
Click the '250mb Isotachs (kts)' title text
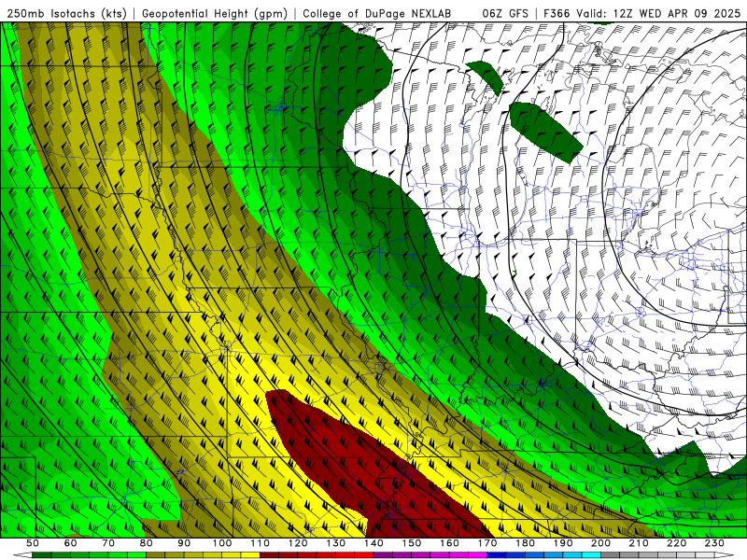click(x=67, y=13)
